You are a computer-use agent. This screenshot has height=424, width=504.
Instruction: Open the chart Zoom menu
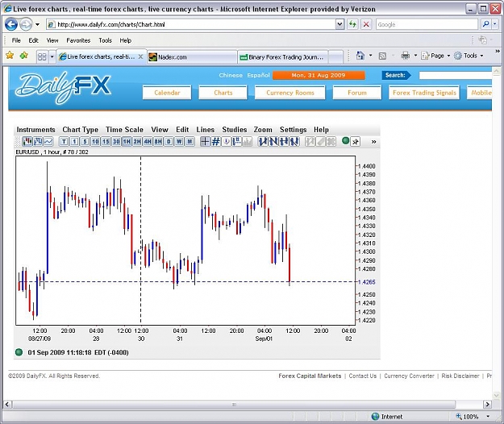(263, 130)
